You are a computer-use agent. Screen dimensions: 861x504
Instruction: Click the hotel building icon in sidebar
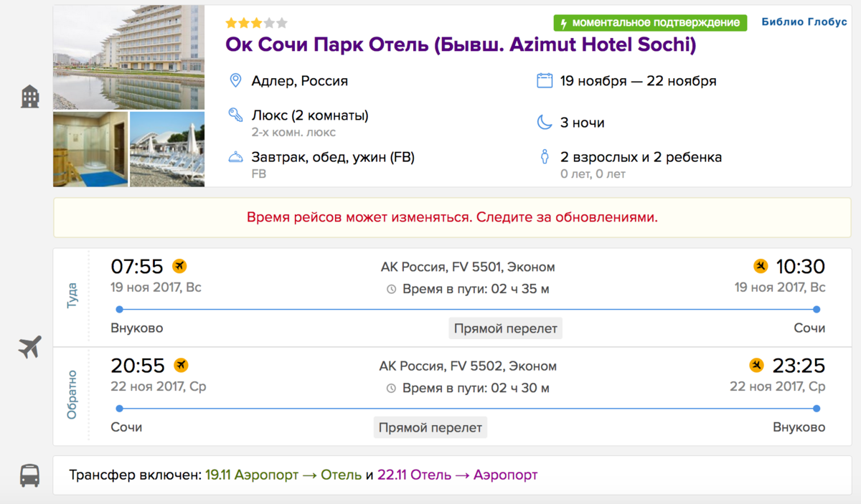pos(29,96)
